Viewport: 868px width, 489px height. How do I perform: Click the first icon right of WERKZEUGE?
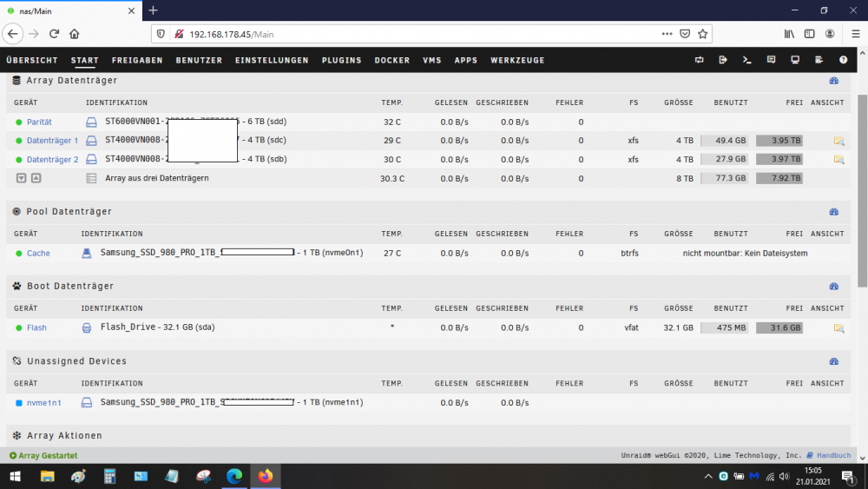[699, 60]
